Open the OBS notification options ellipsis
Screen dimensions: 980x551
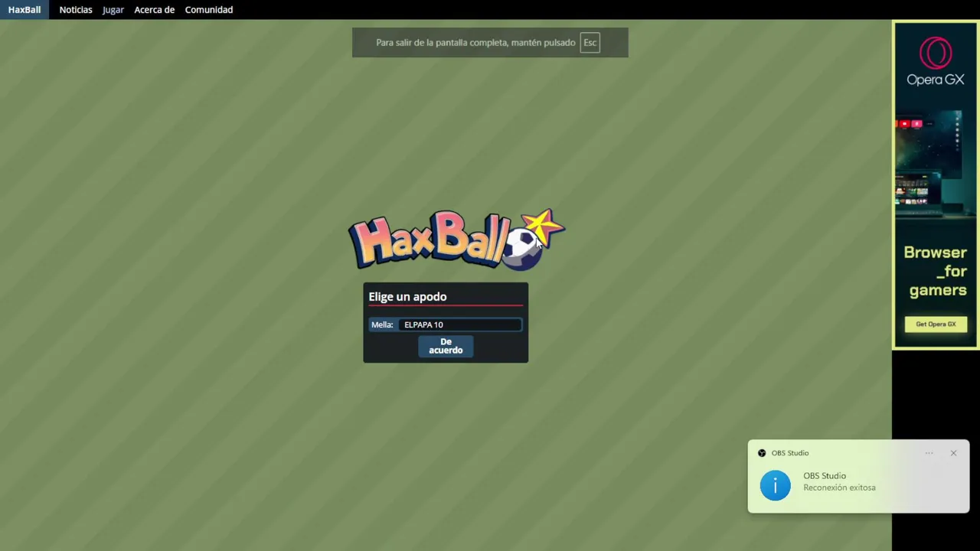point(929,453)
